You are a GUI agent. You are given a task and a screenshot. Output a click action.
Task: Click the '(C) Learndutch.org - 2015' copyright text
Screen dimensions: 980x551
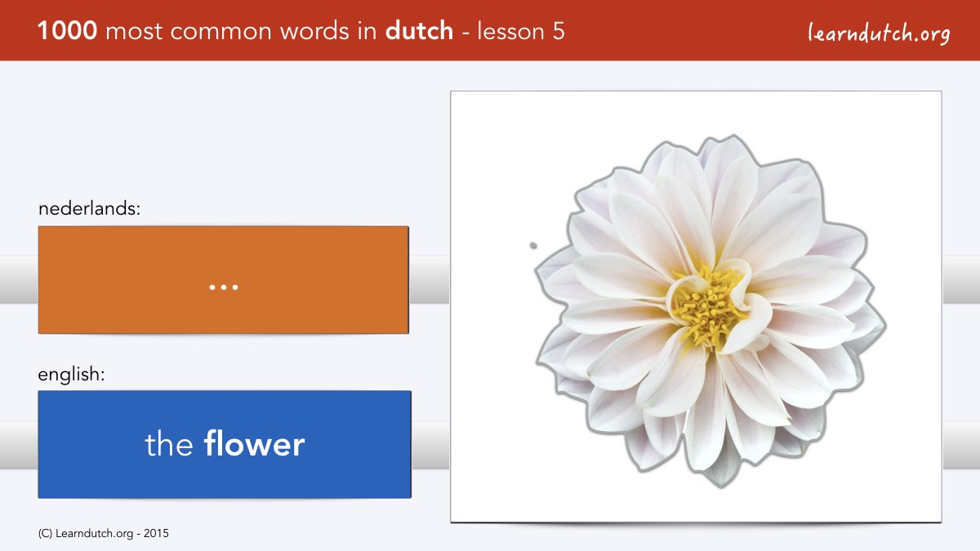pyautogui.click(x=104, y=534)
